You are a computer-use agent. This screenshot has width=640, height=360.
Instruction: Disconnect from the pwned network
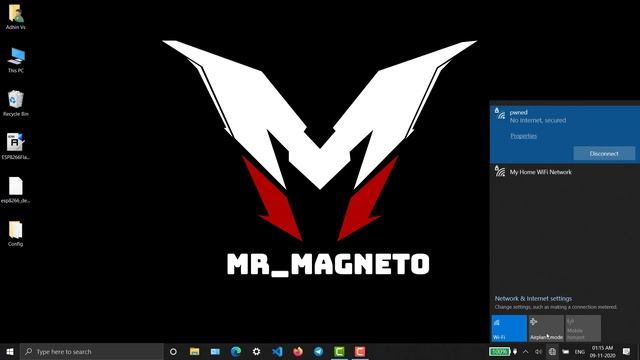604,154
